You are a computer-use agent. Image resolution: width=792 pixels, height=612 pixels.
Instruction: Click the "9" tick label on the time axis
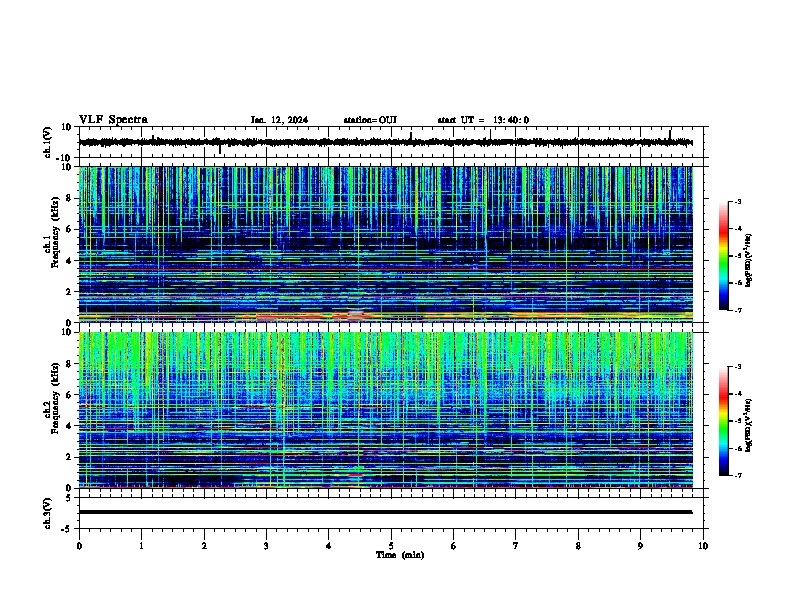pos(640,546)
